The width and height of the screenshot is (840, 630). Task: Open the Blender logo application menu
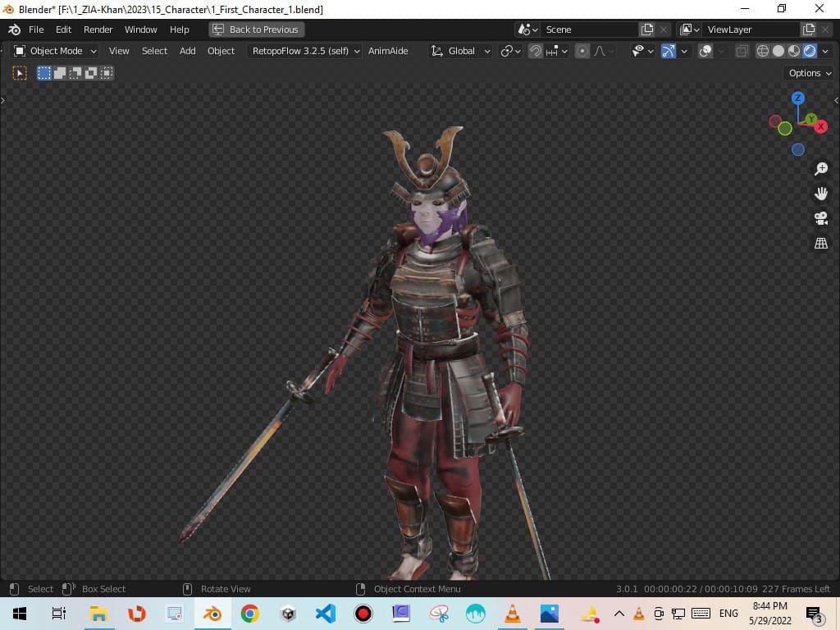coord(15,30)
